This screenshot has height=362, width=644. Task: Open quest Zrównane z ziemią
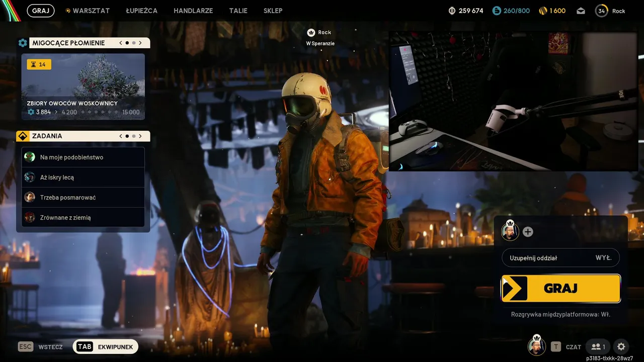pos(83,217)
